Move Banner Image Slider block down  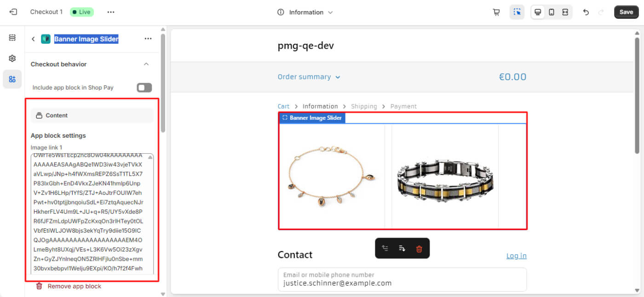pyautogui.click(x=402, y=249)
